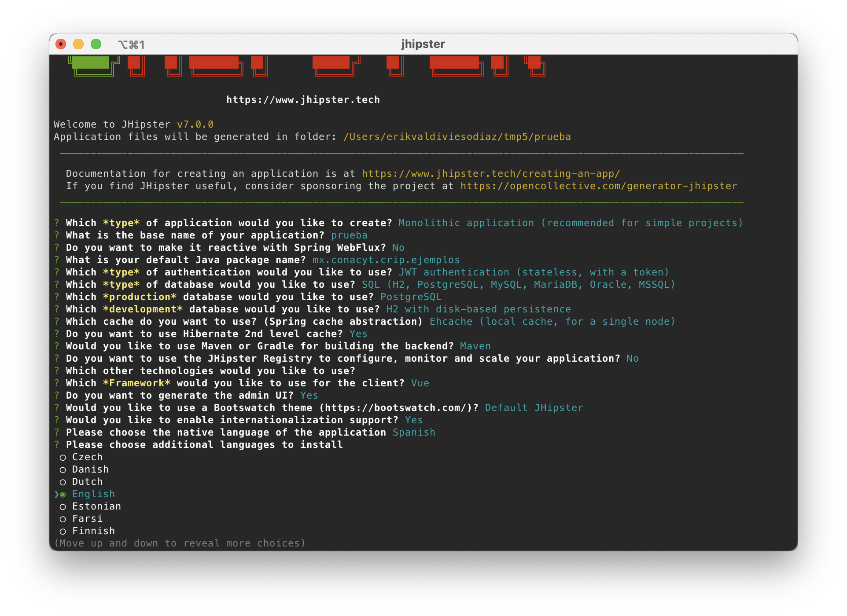Click the admin UI answer 'Yes'

pos(309,396)
